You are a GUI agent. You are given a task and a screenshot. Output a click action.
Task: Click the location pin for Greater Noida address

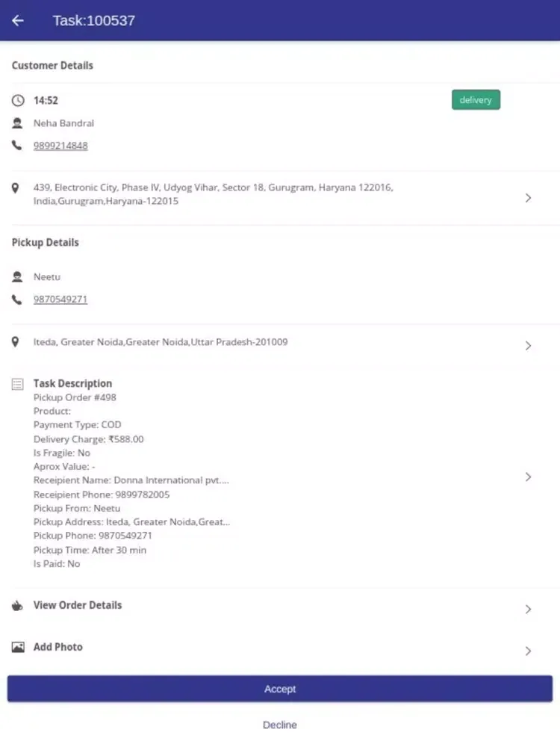click(x=16, y=342)
